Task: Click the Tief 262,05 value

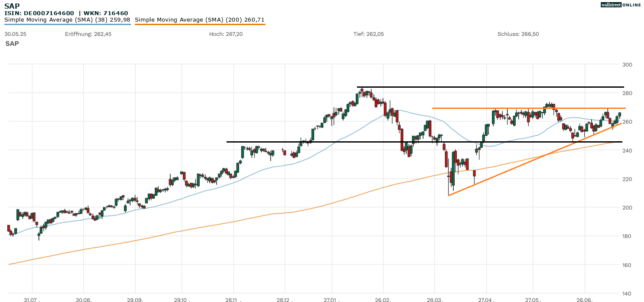Action: 369,34
